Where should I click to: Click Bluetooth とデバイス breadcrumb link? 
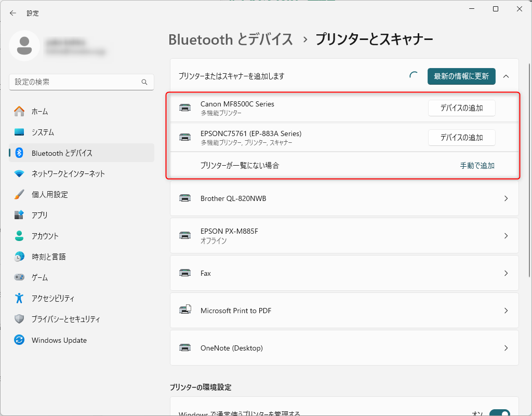point(230,39)
